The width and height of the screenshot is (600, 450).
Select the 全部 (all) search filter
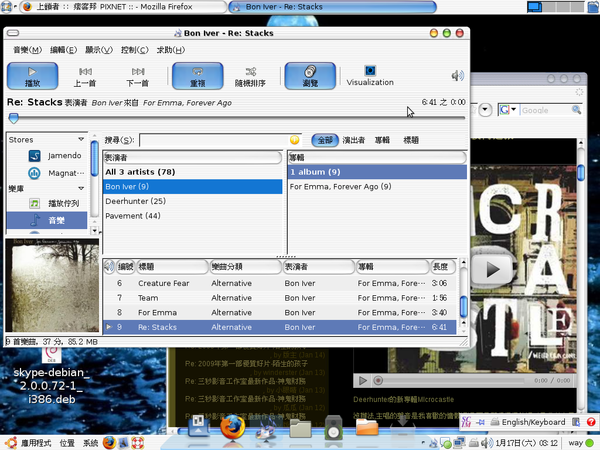click(325, 140)
